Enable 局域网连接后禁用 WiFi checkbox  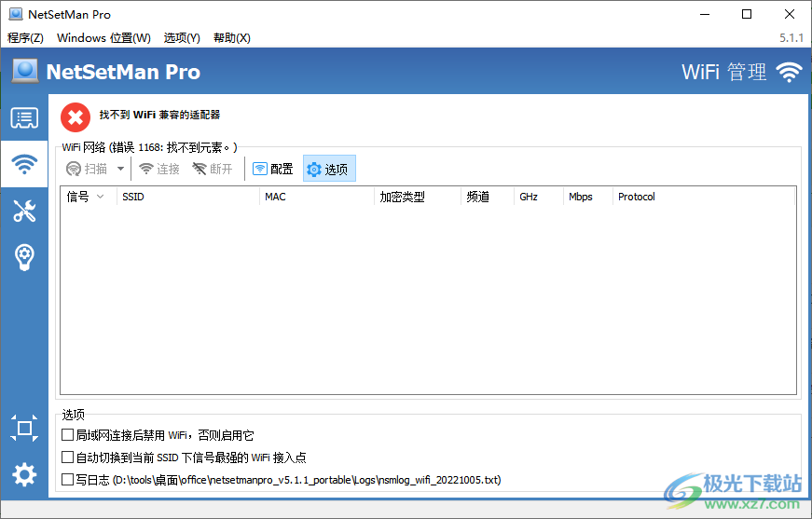67,434
